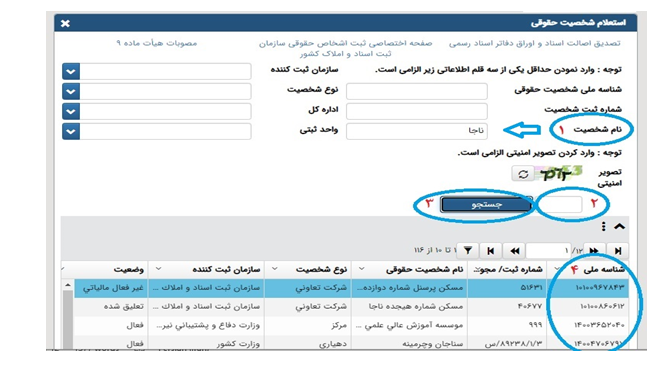Open the سازمان ثبت کننده column header arrow
The image size is (668, 377).
158,269
